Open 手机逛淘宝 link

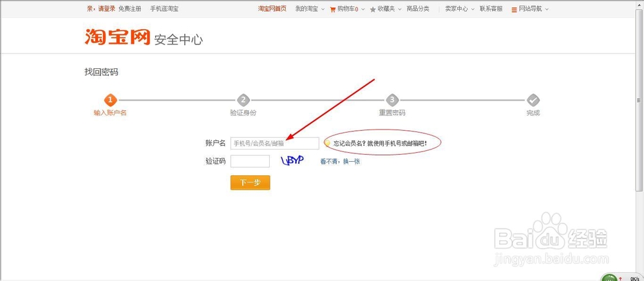(x=164, y=8)
